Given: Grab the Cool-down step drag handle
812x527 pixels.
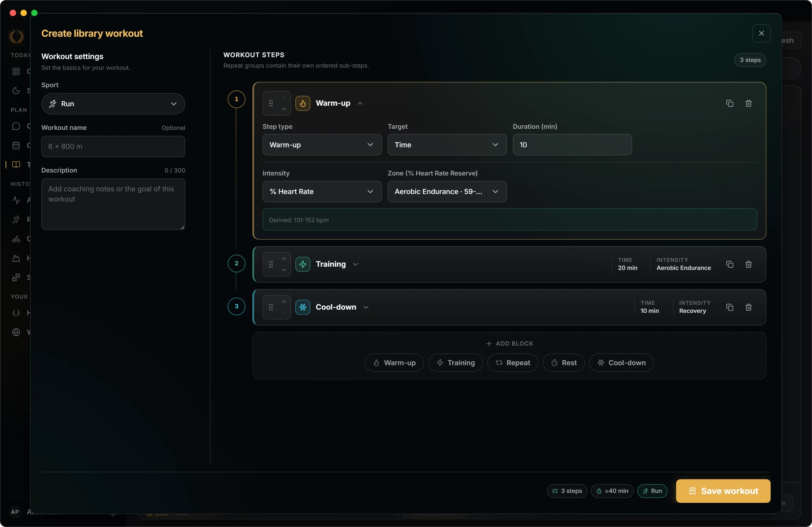Looking at the screenshot, I should click(x=271, y=307).
